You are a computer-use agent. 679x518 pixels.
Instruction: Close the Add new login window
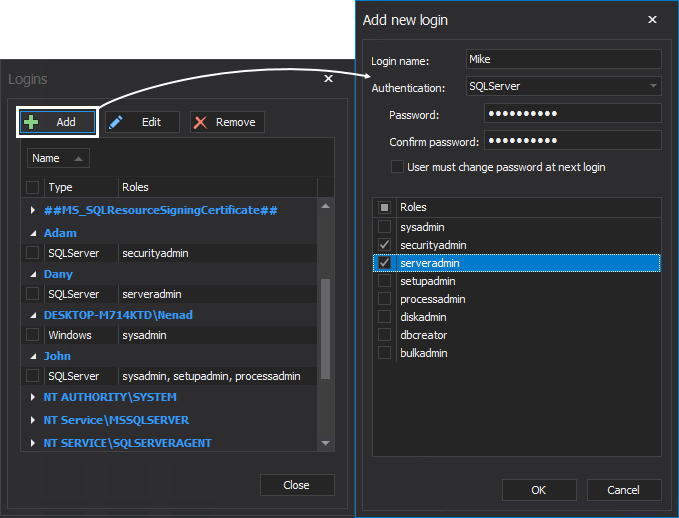652,19
